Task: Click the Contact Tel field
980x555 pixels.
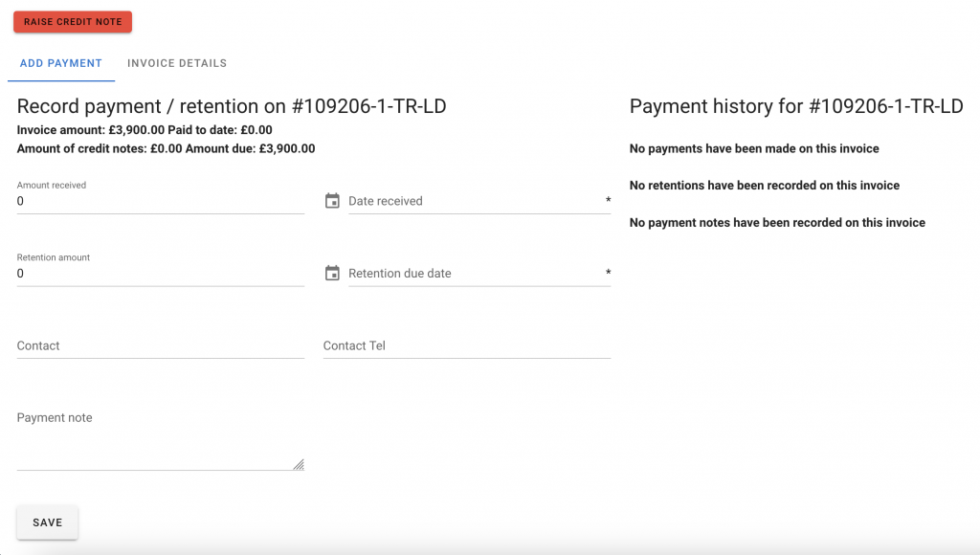Action: click(466, 345)
